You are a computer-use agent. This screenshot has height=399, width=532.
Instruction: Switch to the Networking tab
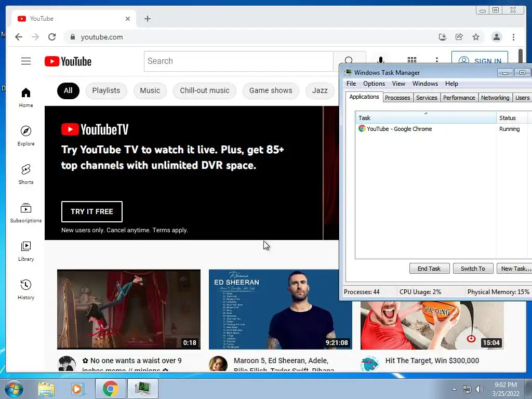click(x=495, y=98)
